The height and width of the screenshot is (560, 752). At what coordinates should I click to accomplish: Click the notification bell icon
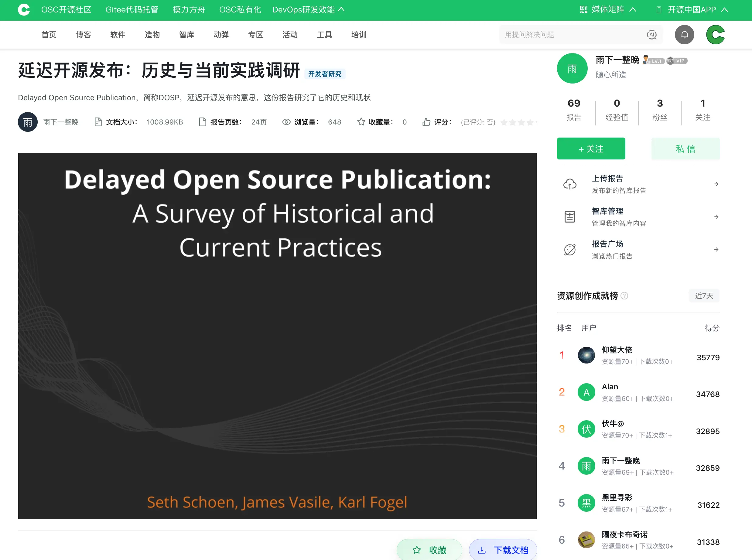[684, 35]
